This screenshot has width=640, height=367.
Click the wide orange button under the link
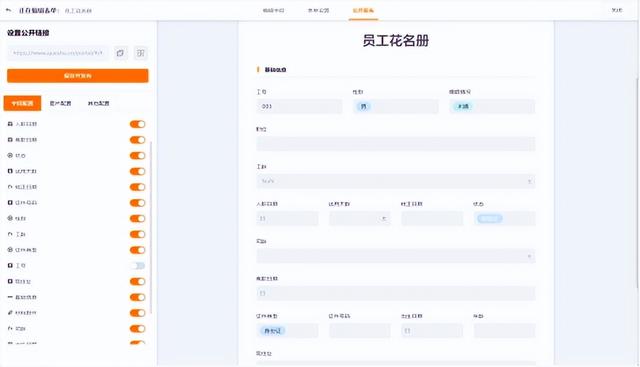click(x=78, y=76)
